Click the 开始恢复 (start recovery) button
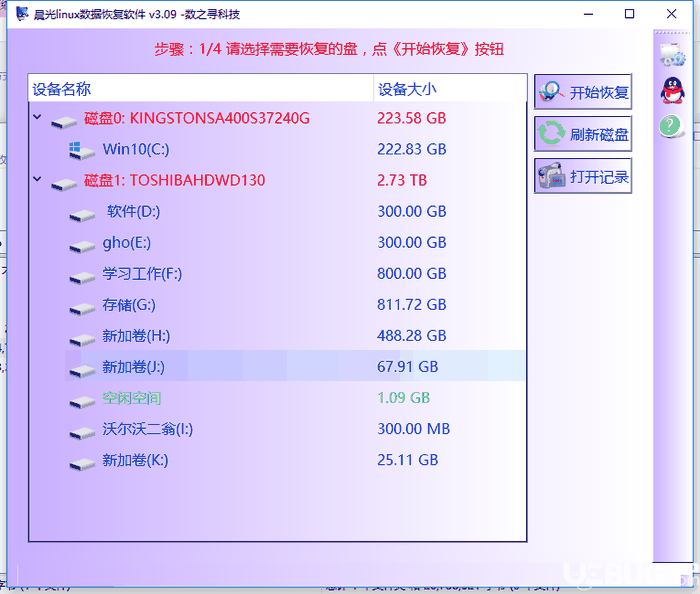The image size is (700, 594). tap(583, 92)
